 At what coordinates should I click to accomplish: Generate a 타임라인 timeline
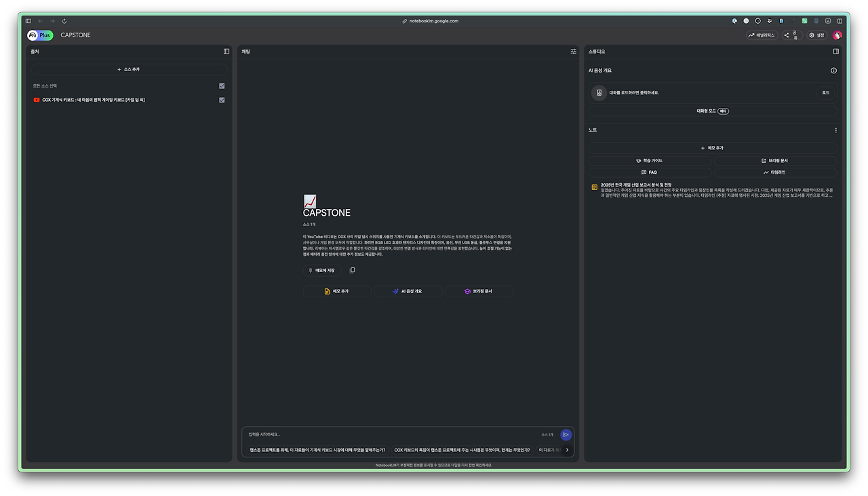click(775, 172)
